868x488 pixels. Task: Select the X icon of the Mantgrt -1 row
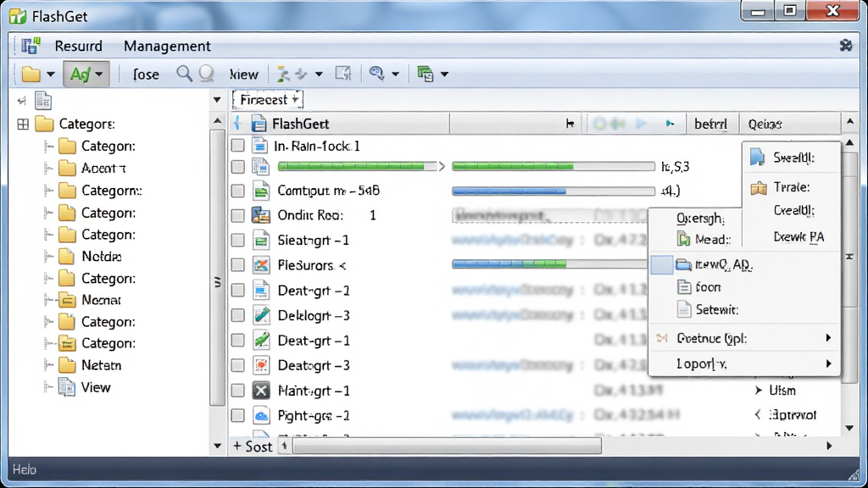click(261, 391)
